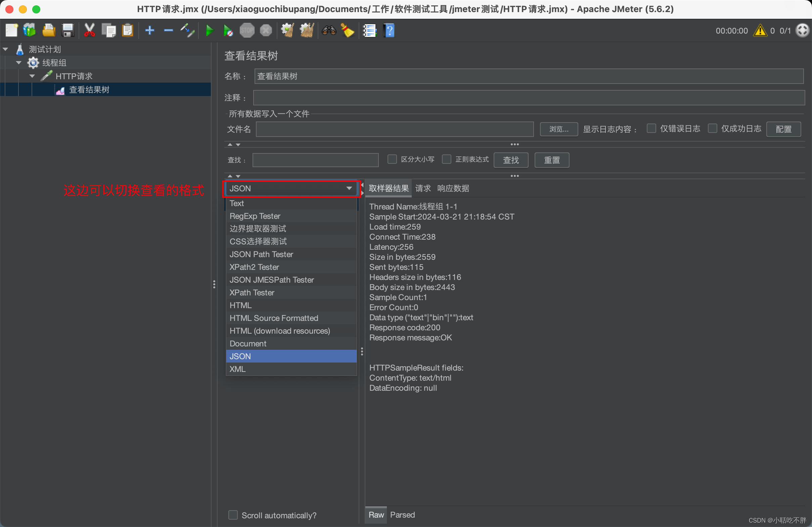This screenshot has width=812, height=527.
Task: Click the Clear results broom icon
Action: [287, 31]
